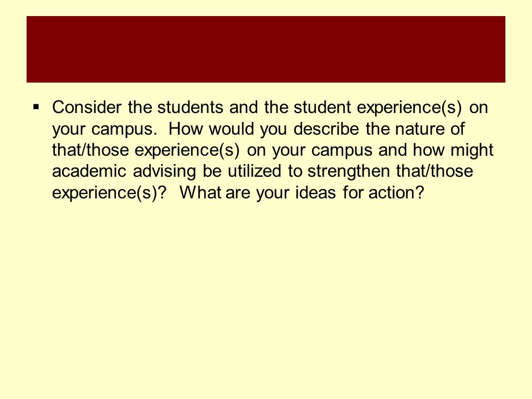Click the word "students" in the first line
The image size is (532, 399).
click(190, 107)
